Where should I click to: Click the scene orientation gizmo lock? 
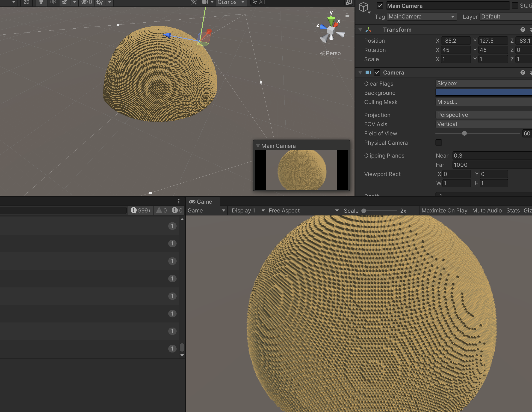pyautogui.click(x=347, y=15)
